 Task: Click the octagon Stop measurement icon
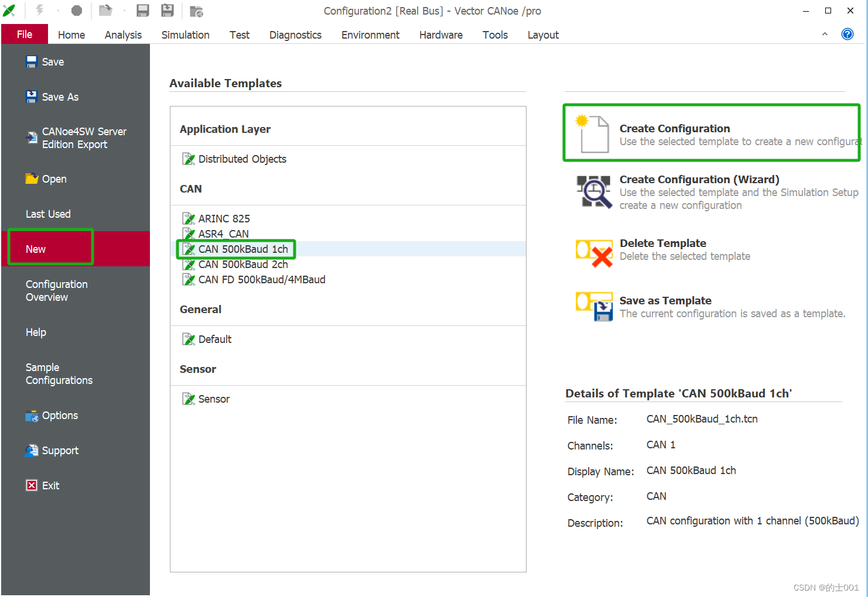(x=77, y=11)
